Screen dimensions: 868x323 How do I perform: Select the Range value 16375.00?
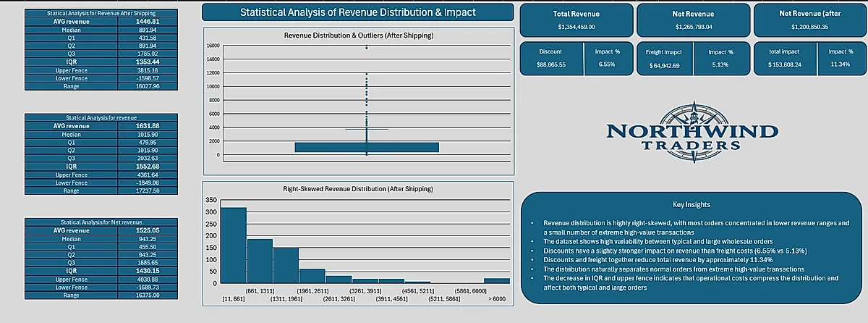pyautogui.click(x=147, y=295)
